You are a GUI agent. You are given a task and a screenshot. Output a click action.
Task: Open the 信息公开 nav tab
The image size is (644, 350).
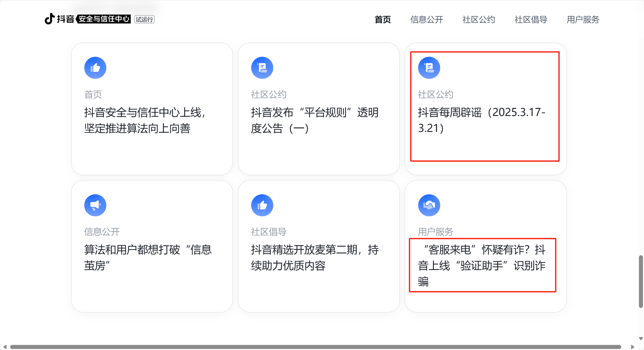click(426, 20)
